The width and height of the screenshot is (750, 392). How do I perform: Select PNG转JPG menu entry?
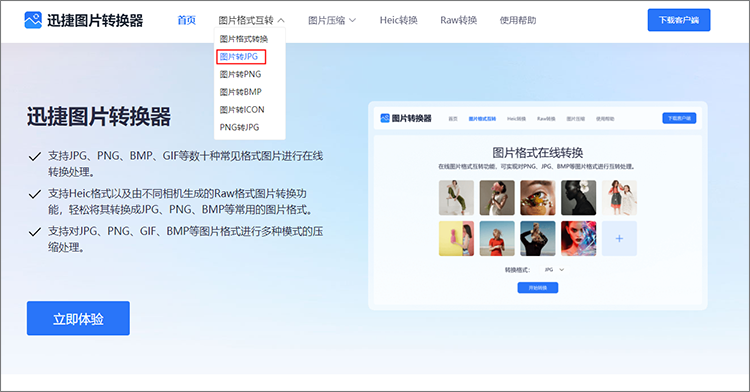(239, 127)
